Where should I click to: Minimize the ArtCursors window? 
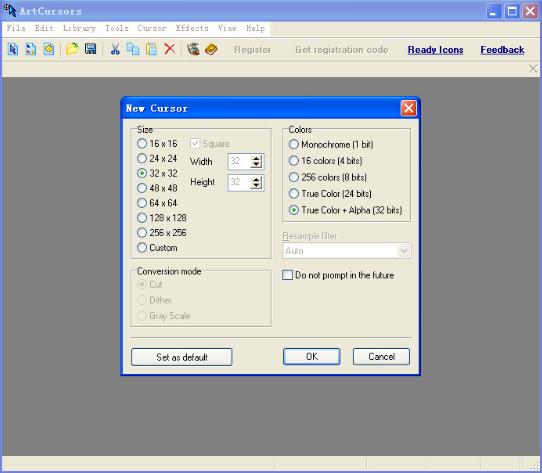[x=494, y=11]
